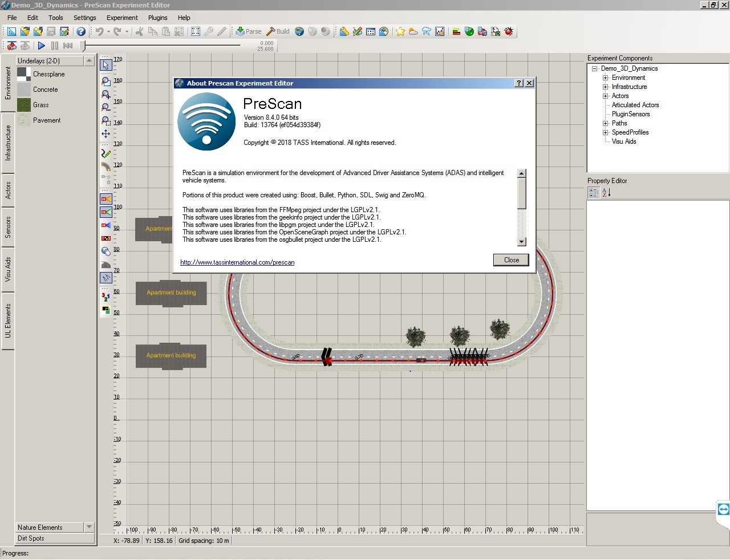
Task: Click Close in the About dialog
Action: [511, 260]
